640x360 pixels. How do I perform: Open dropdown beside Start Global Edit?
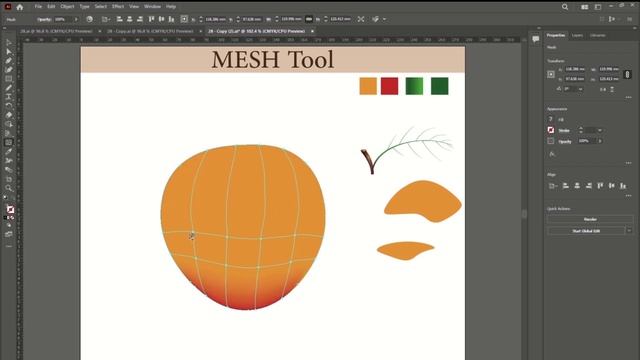pos(629,231)
